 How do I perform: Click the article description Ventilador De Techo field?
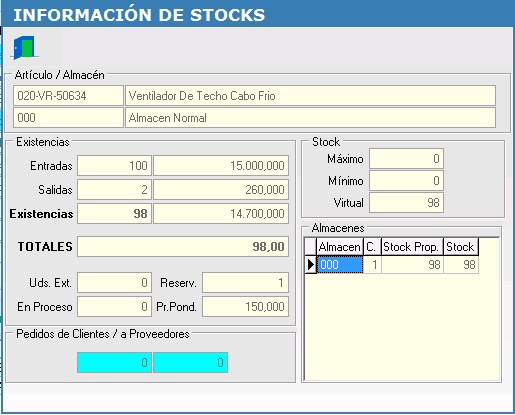(310, 96)
